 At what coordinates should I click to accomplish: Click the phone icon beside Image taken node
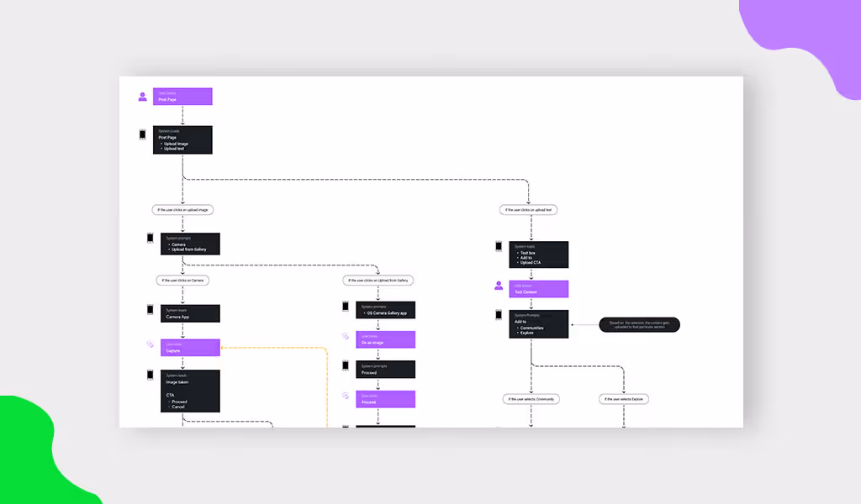(x=151, y=375)
